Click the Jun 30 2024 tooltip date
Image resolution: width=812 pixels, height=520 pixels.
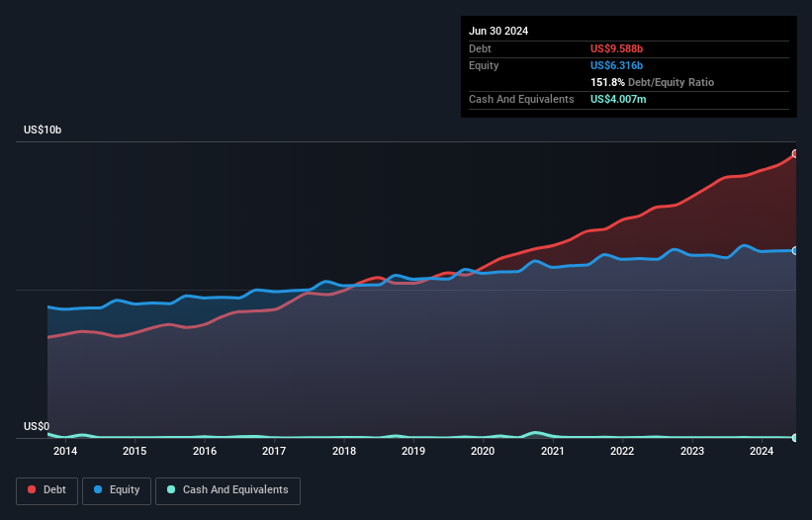[x=498, y=31]
